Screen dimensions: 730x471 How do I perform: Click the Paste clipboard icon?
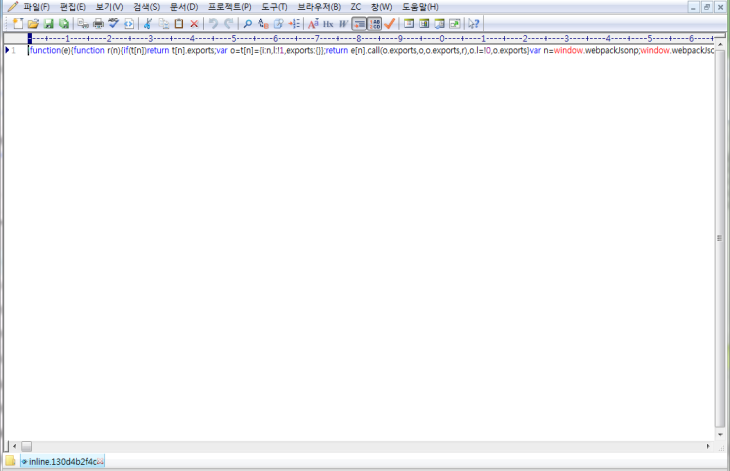tap(179, 23)
